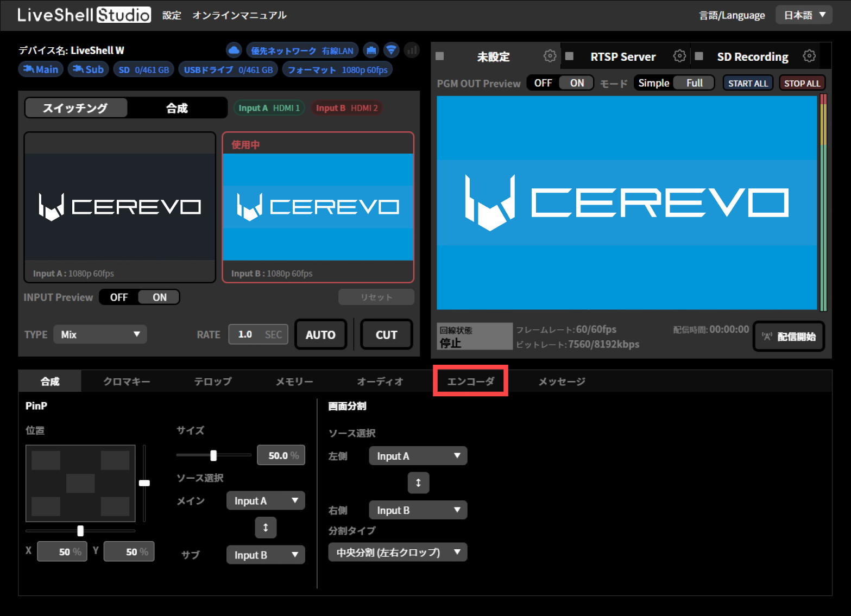Open SD Recording settings gear

(x=809, y=55)
